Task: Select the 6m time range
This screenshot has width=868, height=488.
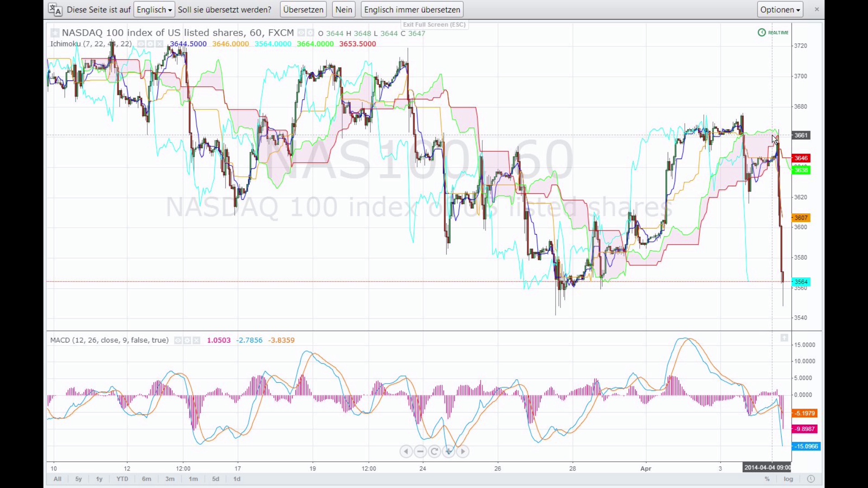Action: [x=146, y=479]
